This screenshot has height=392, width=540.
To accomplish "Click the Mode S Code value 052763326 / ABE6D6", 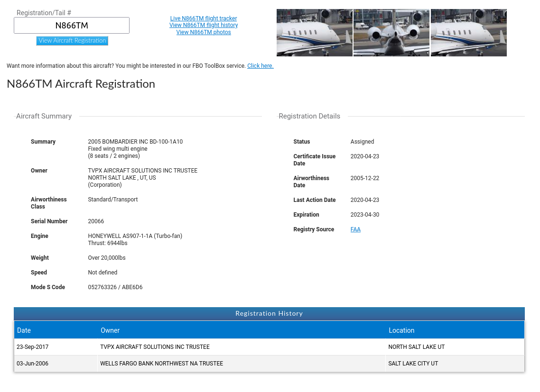I will (115, 287).
